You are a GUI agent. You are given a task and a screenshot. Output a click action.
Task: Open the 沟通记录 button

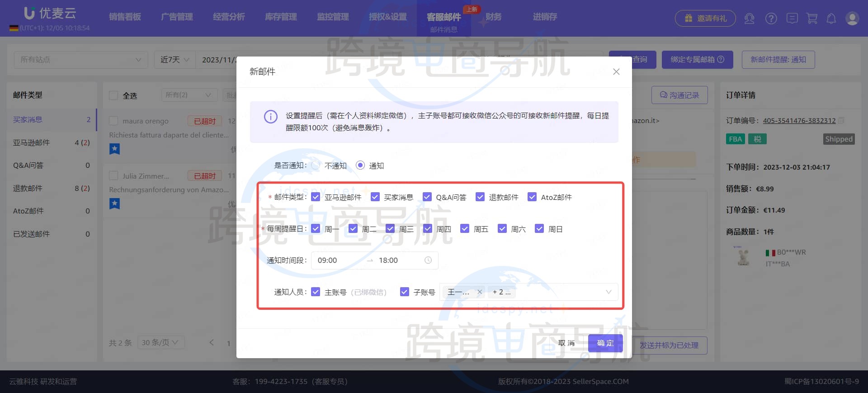point(679,95)
